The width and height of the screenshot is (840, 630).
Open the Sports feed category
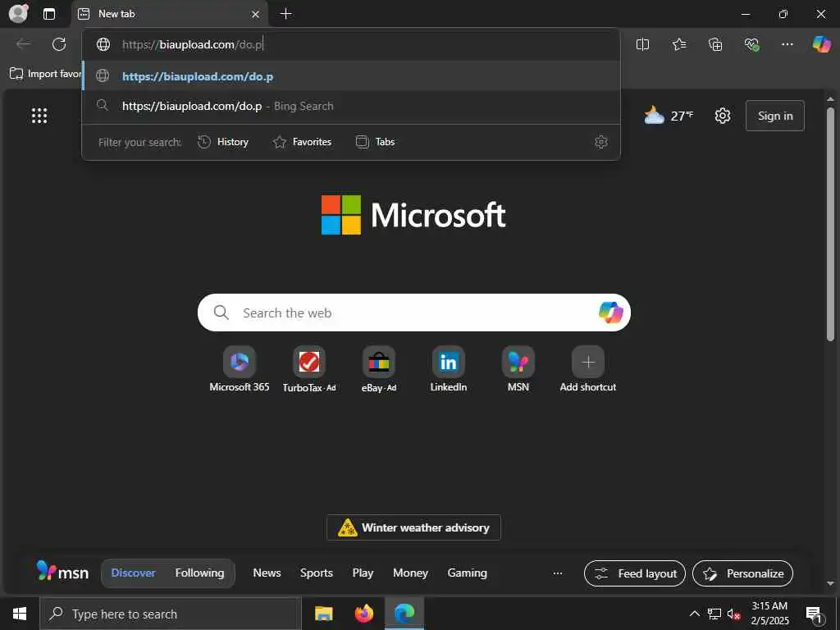coord(316,573)
